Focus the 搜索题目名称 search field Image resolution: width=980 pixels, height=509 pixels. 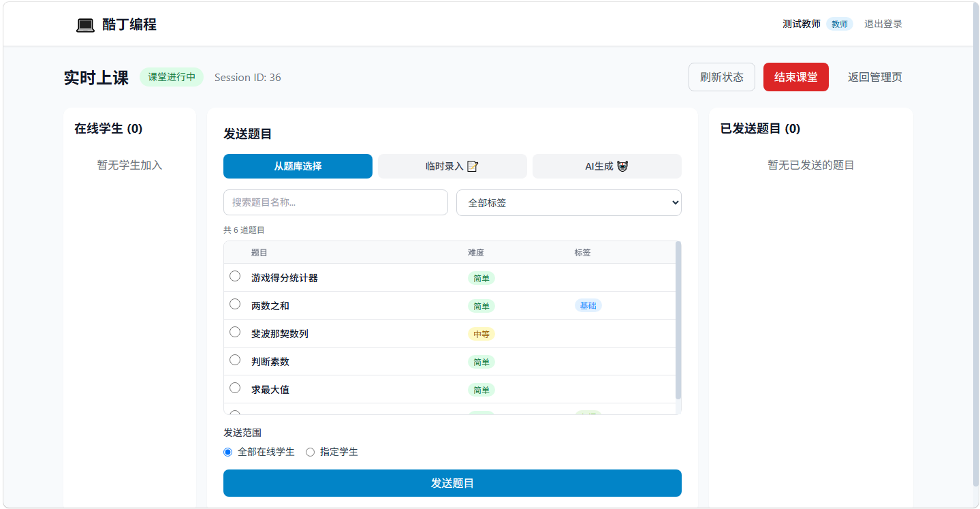(x=336, y=202)
